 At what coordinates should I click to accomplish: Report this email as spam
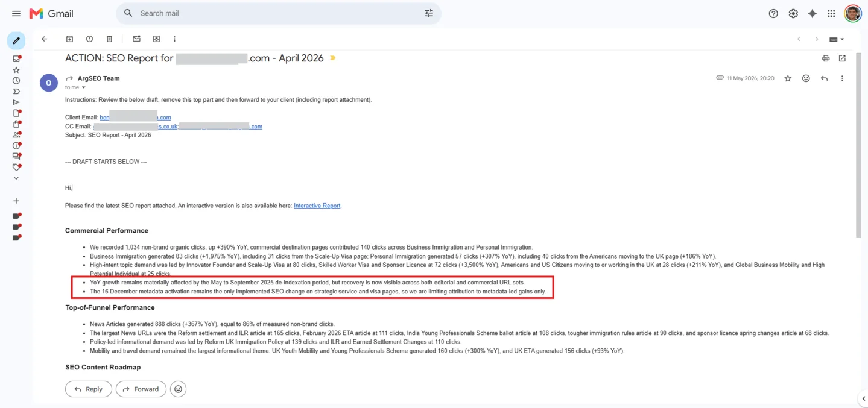click(89, 39)
